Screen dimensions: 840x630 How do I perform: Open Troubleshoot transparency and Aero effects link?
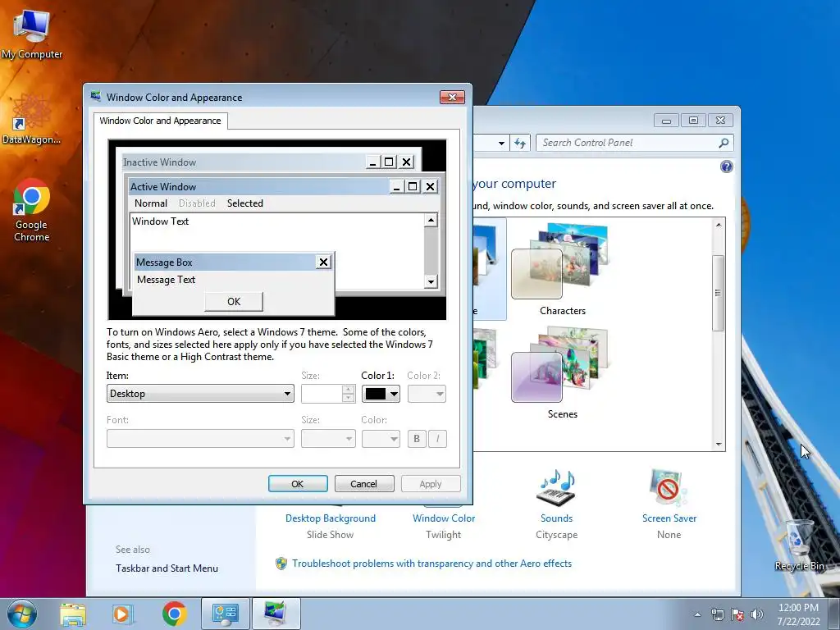tap(431, 564)
